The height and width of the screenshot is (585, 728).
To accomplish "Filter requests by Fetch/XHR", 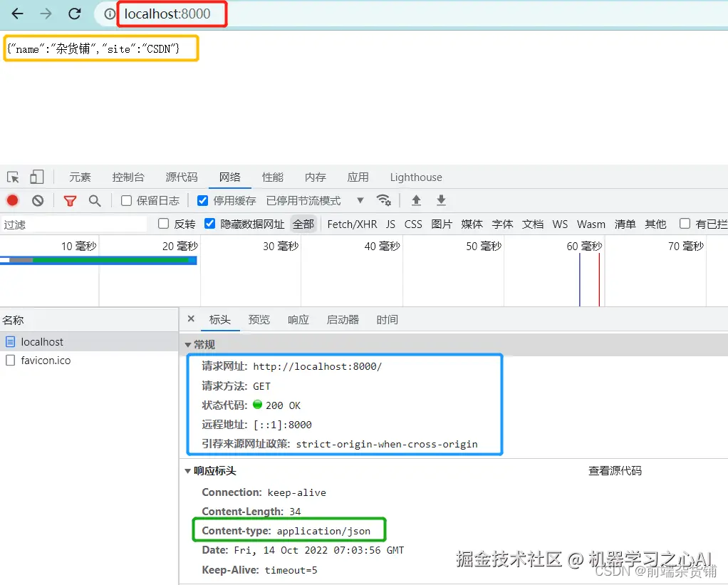I will coord(352,224).
